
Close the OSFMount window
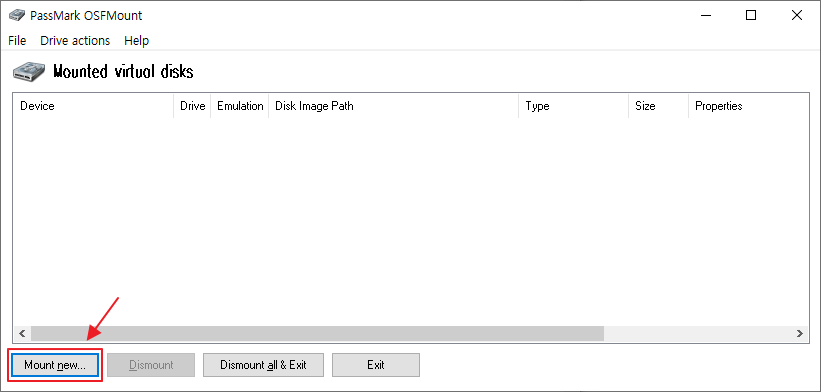797,15
